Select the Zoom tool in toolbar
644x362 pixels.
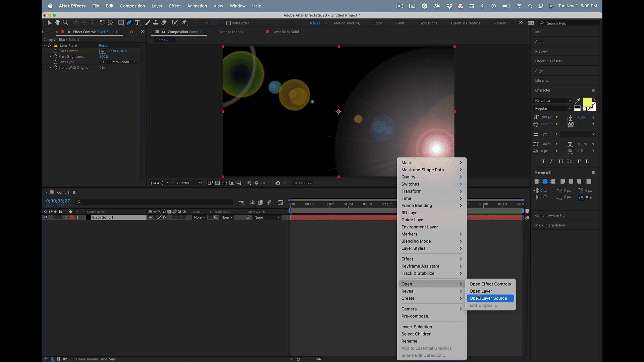click(66, 22)
